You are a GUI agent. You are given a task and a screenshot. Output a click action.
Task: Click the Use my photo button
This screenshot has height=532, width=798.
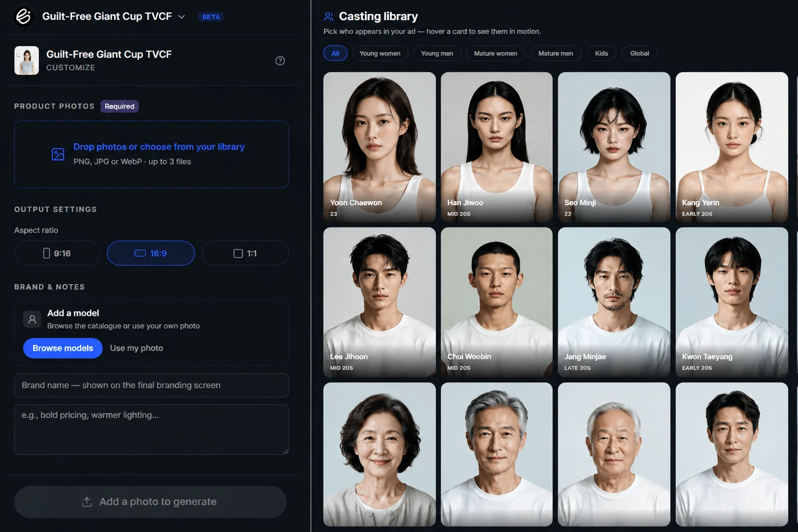pyautogui.click(x=137, y=348)
